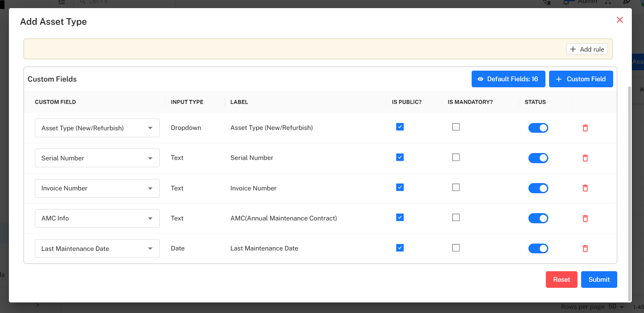Viewport: 644px width, 313px height.
Task: Open the Last Maintenance Date field dropdown
Action: coord(97,248)
